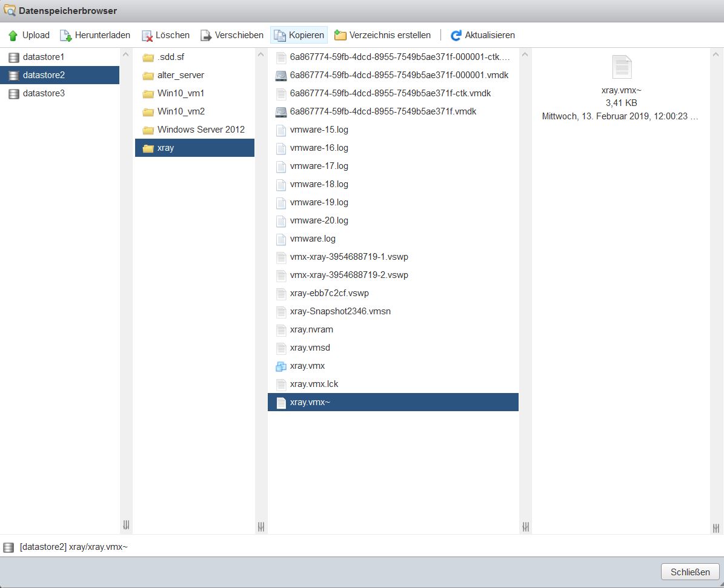Image resolution: width=724 pixels, height=588 pixels.
Task: Click the Upload toolbar icon
Action: tap(13, 35)
